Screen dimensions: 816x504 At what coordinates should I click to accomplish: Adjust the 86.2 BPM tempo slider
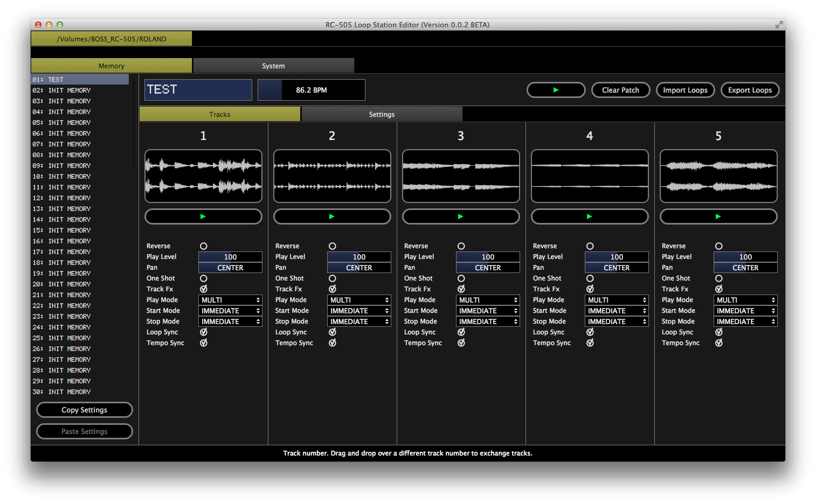pyautogui.click(x=312, y=90)
